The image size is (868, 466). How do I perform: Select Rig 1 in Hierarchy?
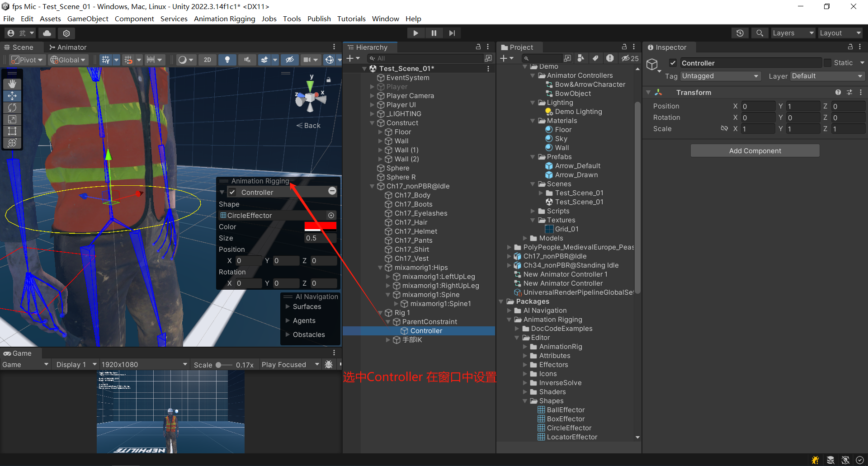point(402,313)
